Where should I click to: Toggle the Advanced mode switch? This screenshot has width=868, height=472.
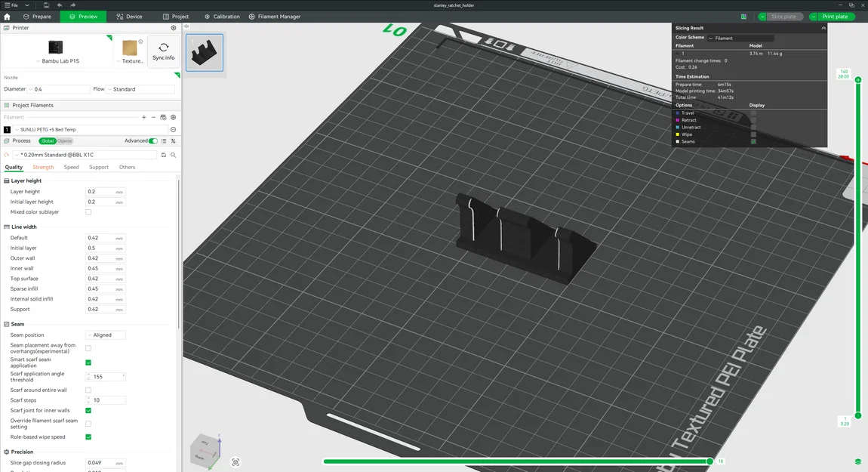[x=153, y=140]
